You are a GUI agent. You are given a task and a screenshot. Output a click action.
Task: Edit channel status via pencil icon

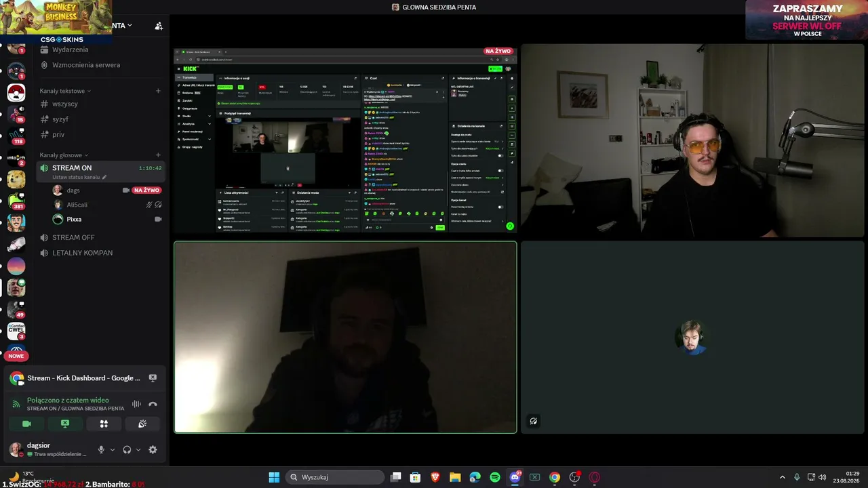[104, 177]
